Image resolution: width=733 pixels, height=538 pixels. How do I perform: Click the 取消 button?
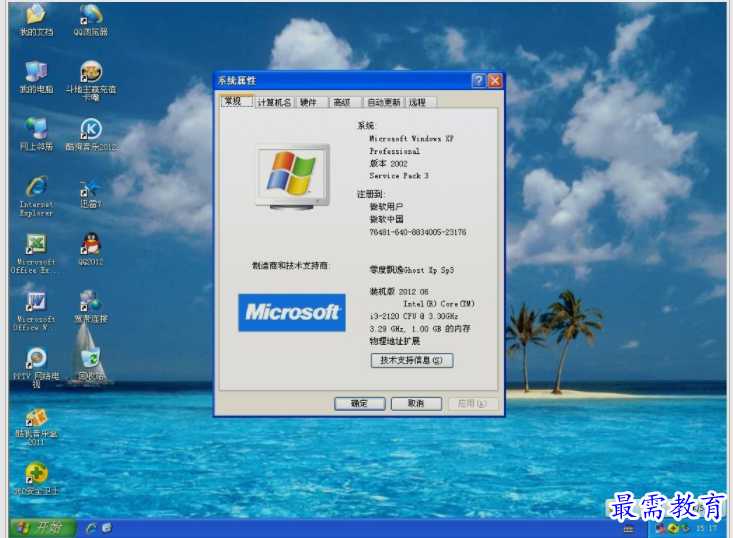coord(416,403)
